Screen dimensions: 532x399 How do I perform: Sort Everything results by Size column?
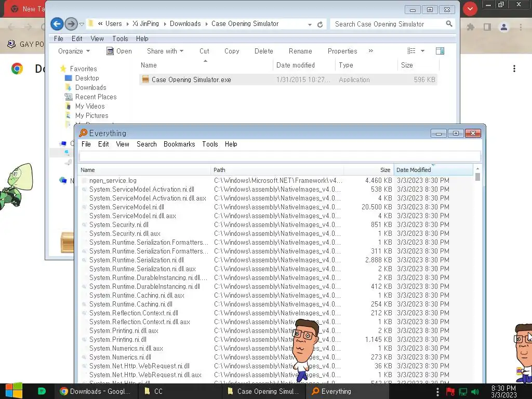click(369, 170)
